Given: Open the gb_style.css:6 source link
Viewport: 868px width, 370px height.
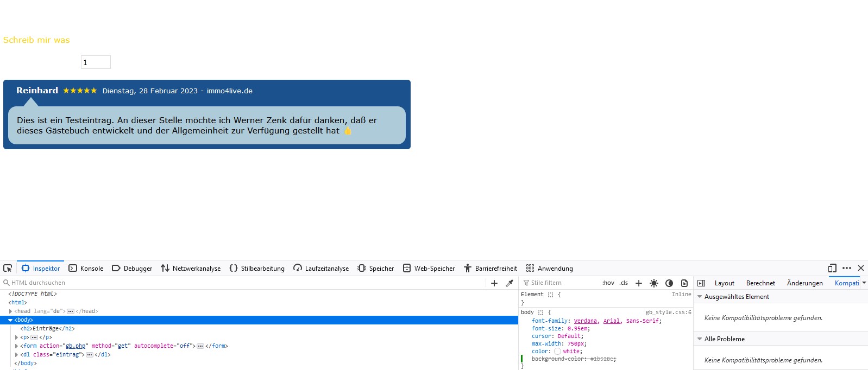Looking at the screenshot, I should (668, 312).
